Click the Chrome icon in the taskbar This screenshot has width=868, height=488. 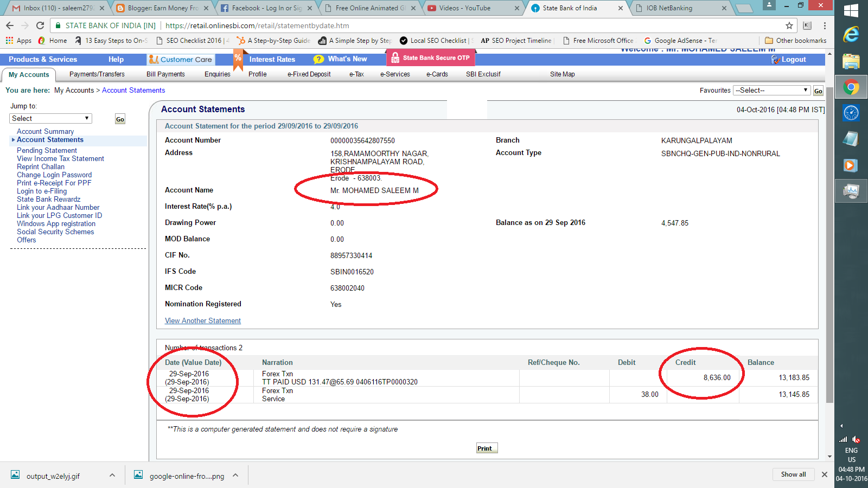pos(851,87)
